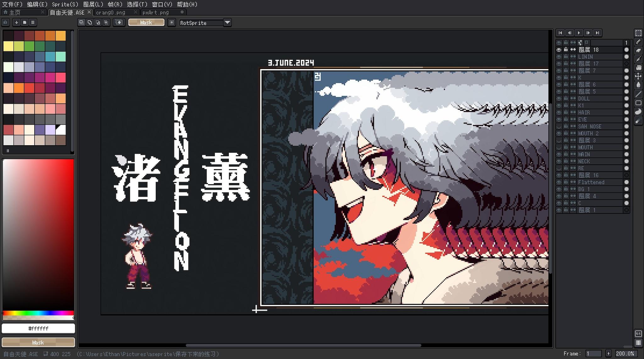Viewport: 644px width, 359px height.
Task: Open the Sprite(S) menu
Action: click(x=65, y=4)
